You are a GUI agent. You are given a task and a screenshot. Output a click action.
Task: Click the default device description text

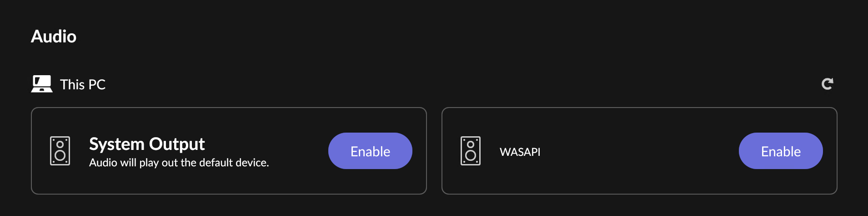coord(179,163)
